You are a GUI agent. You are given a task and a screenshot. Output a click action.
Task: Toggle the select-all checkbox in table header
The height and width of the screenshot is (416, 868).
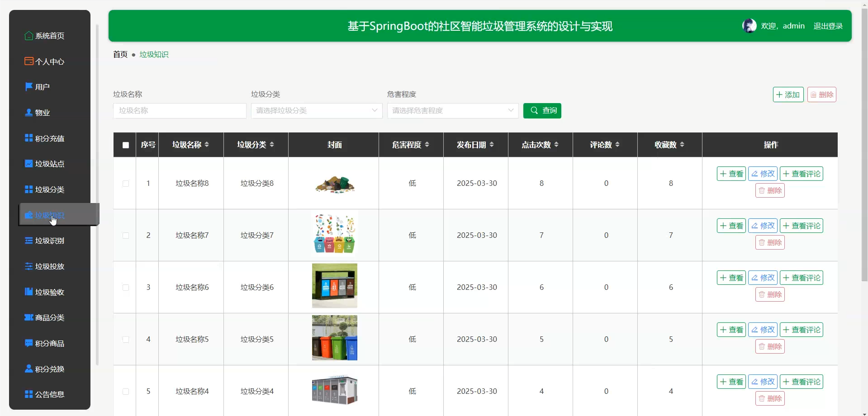click(x=126, y=145)
